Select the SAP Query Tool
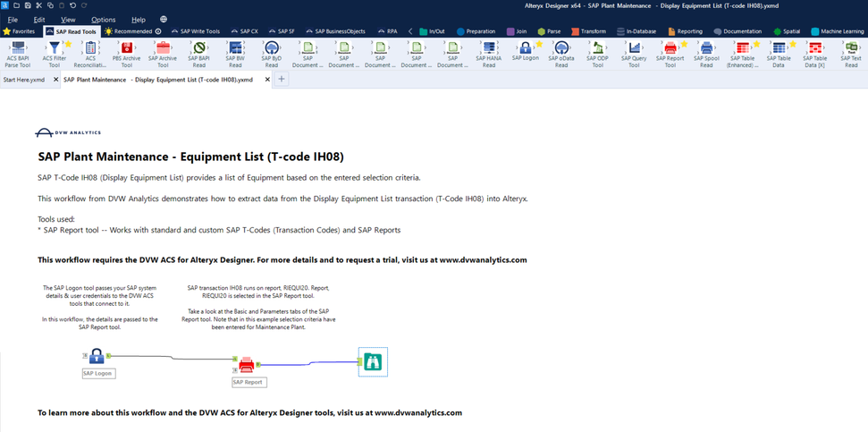The width and height of the screenshot is (868, 432). (633, 55)
